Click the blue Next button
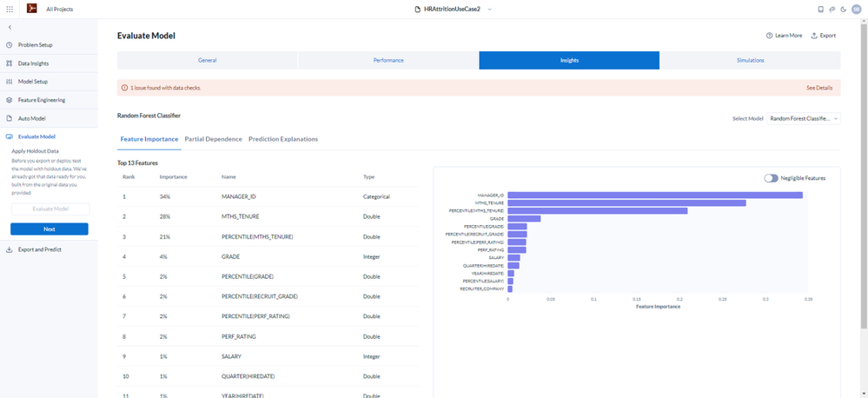This screenshot has width=868, height=398. pyautogui.click(x=50, y=229)
